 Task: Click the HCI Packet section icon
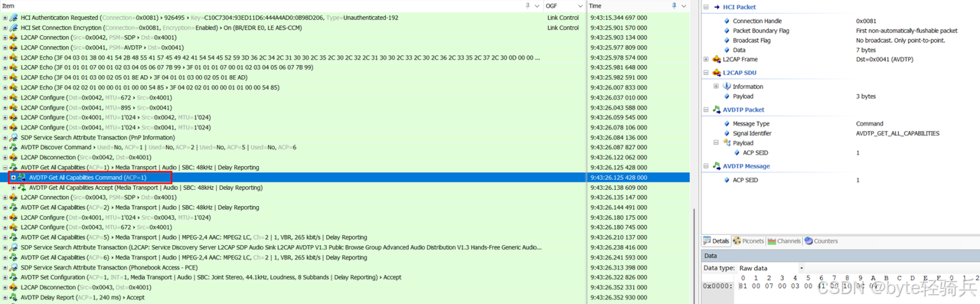point(717,7)
